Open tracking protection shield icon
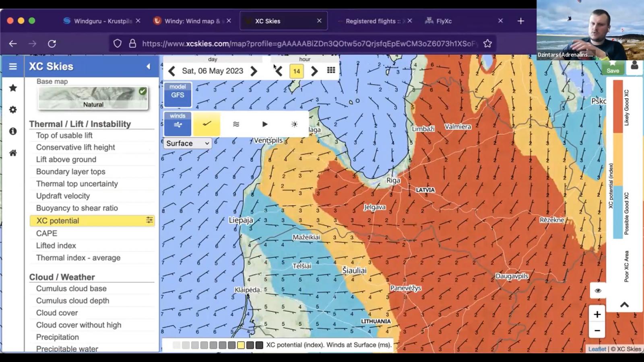Screen dimensions: 644x362 coord(117,43)
